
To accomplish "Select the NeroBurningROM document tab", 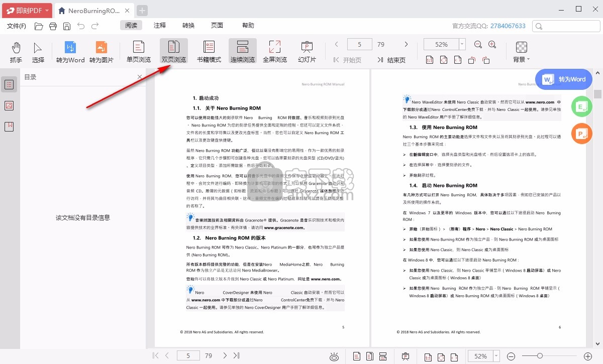I will pos(93,11).
